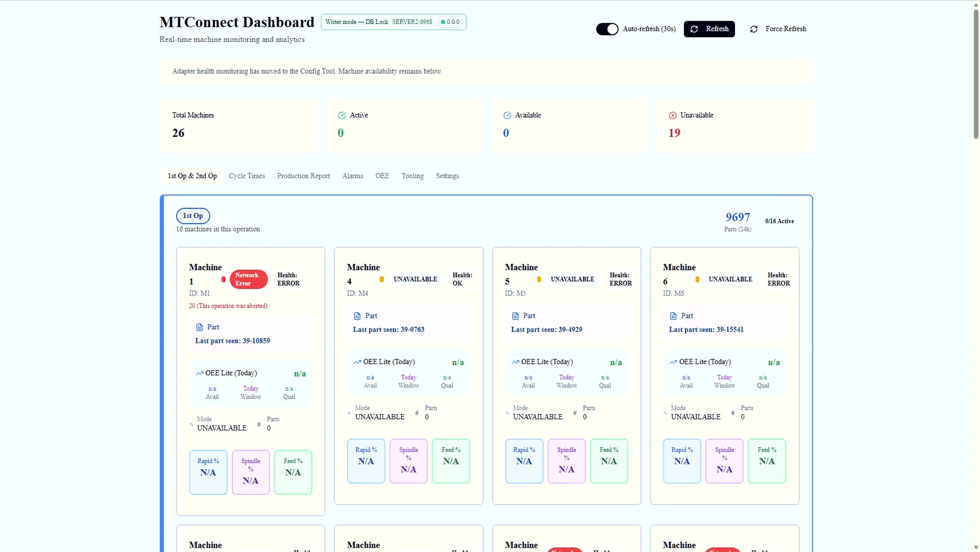Click the page vertical scrollbar thumb

(976, 74)
